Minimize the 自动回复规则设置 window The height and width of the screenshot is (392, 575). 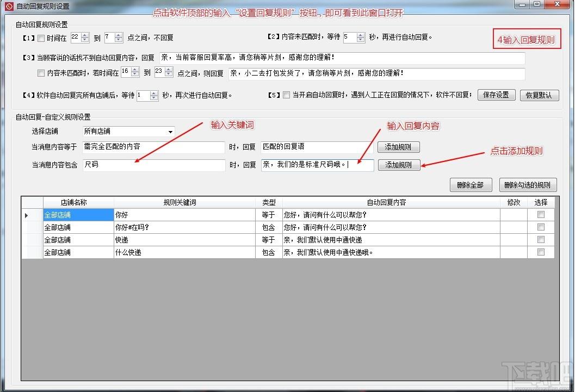pyautogui.click(x=522, y=4)
